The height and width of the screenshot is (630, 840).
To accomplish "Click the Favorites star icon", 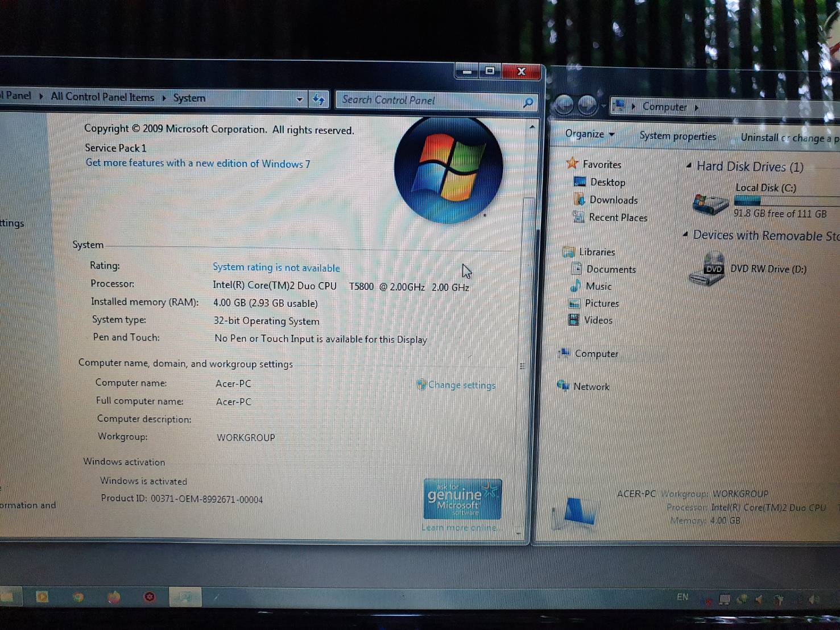I will [572, 164].
